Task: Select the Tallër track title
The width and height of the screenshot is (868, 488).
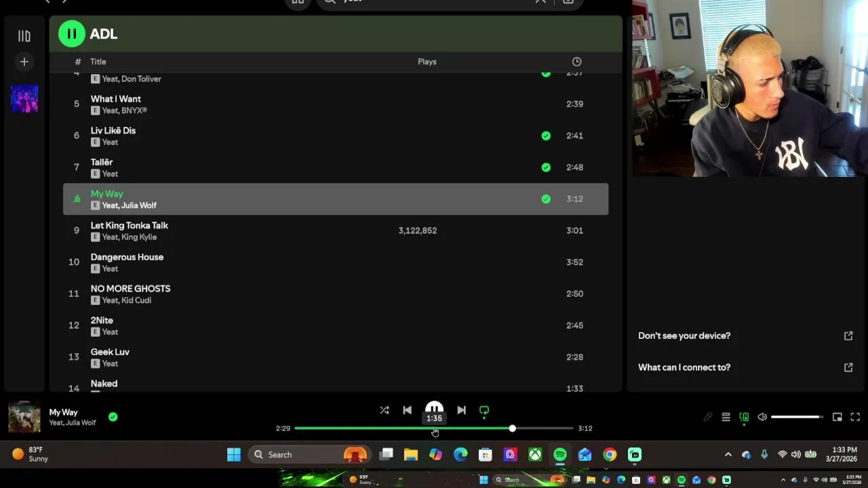Action: coord(102,162)
